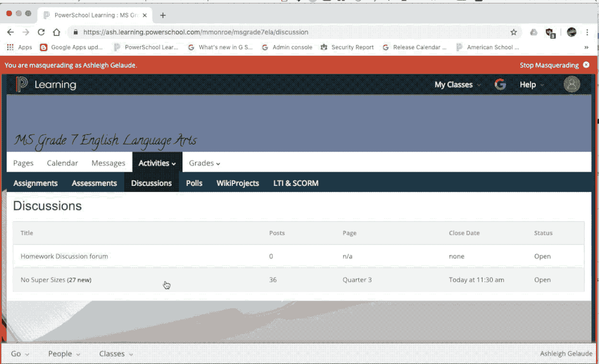Click the browser home icon

point(56,32)
